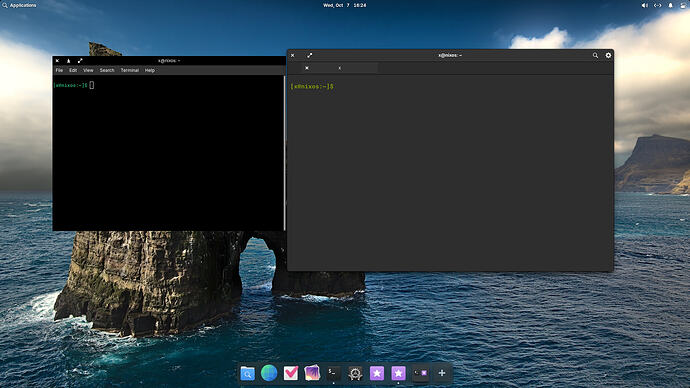Open the Search menu in left terminal
Screen dimensions: 690x388
click(107, 70)
